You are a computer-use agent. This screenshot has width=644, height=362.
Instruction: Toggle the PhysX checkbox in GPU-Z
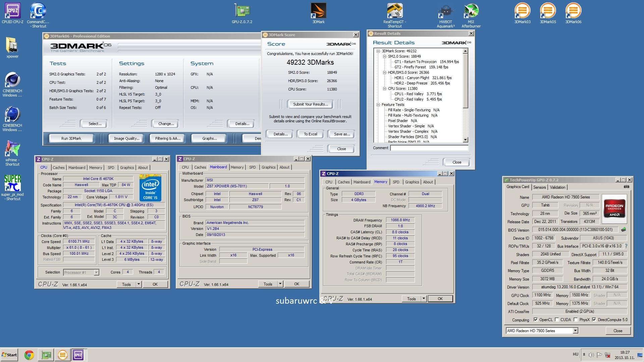click(x=576, y=320)
